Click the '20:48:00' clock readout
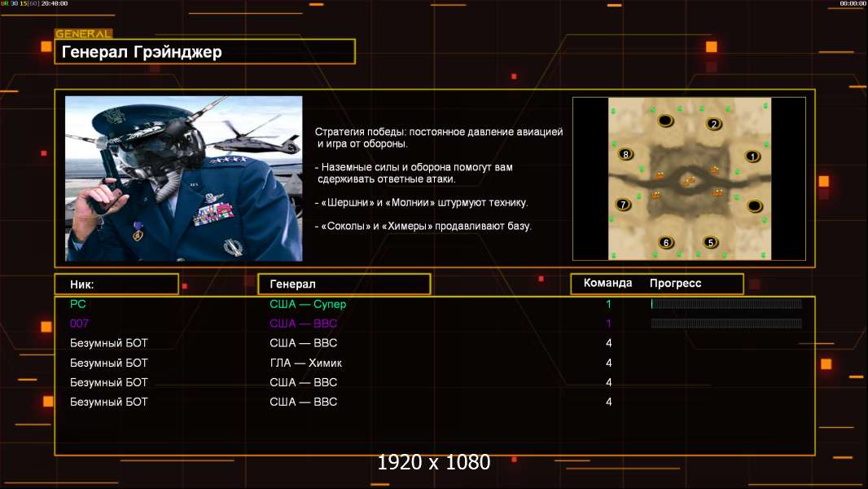This screenshot has width=868, height=489. point(55,3)
